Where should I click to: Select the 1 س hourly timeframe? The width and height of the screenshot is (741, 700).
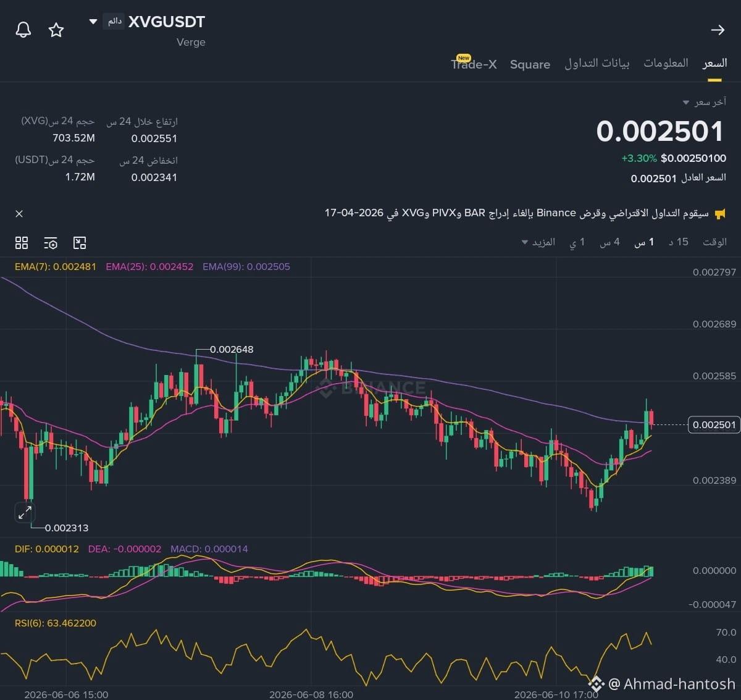coord(644,242)
